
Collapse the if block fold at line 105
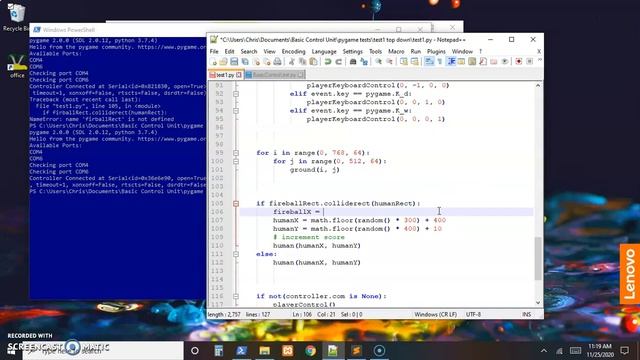236,203
